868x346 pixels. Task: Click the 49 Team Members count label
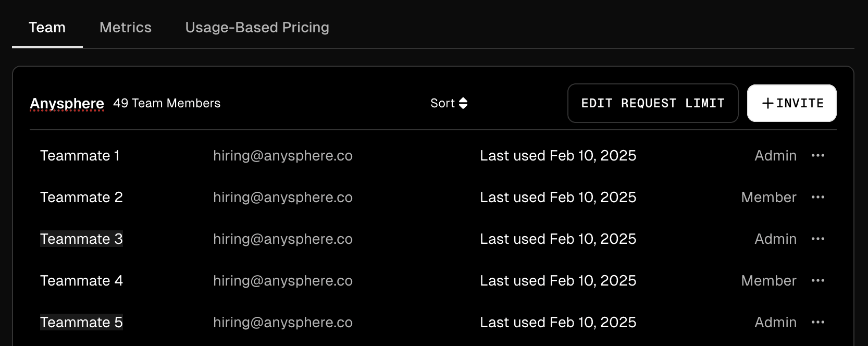[167, 103]
